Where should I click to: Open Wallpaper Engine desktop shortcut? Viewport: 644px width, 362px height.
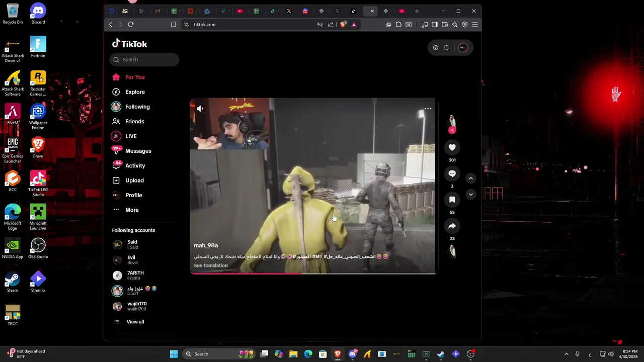(38, 117)
